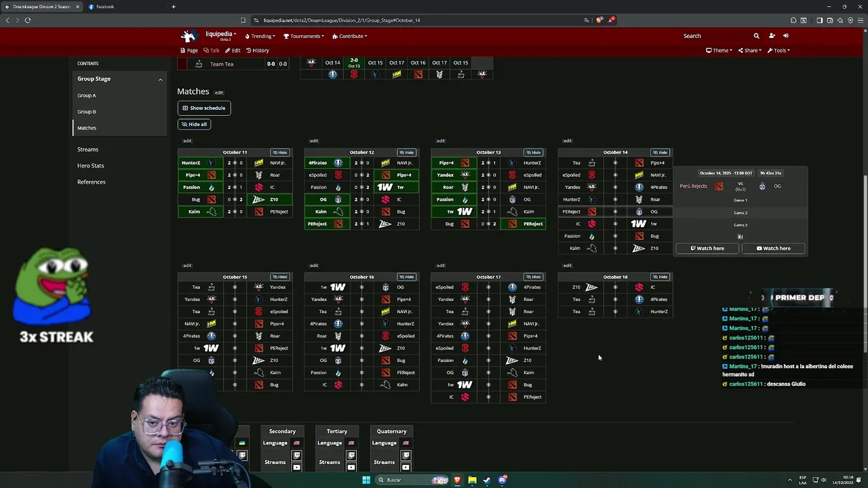
Task: Open a new browser tab with plus
Action: pyautogui.click(x=174, y=7)
